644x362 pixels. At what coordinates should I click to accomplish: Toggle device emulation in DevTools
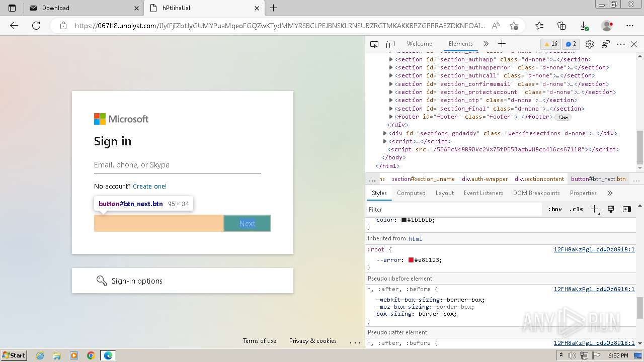pos(390,44)
